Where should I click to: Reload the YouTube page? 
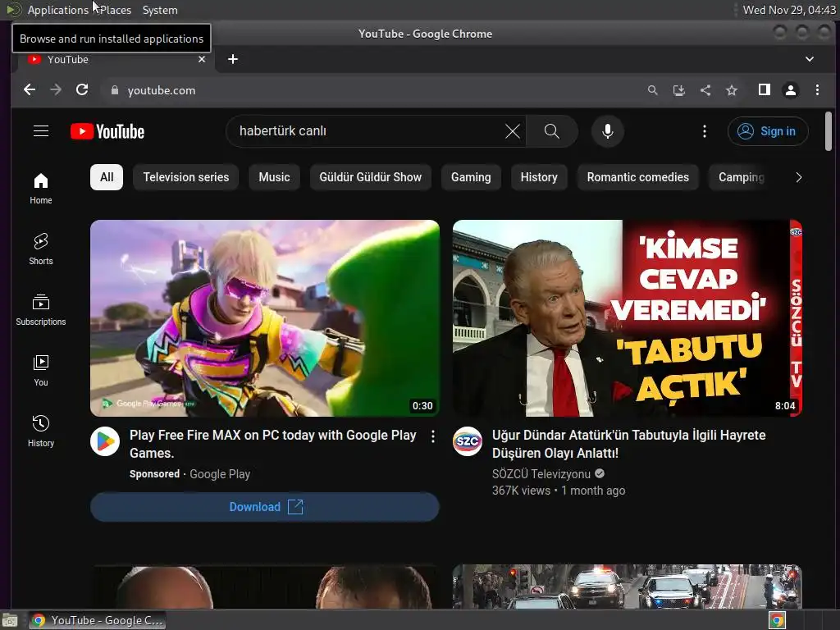coord(82,90)
